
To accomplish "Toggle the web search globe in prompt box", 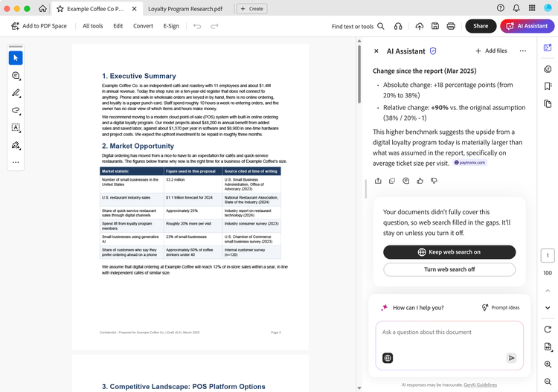I will [x=388, y=358].
